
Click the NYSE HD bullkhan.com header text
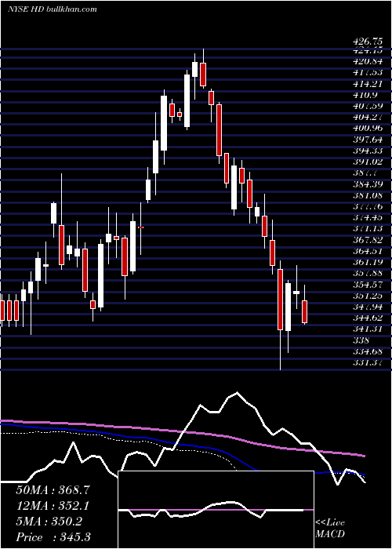click(53, 9)
